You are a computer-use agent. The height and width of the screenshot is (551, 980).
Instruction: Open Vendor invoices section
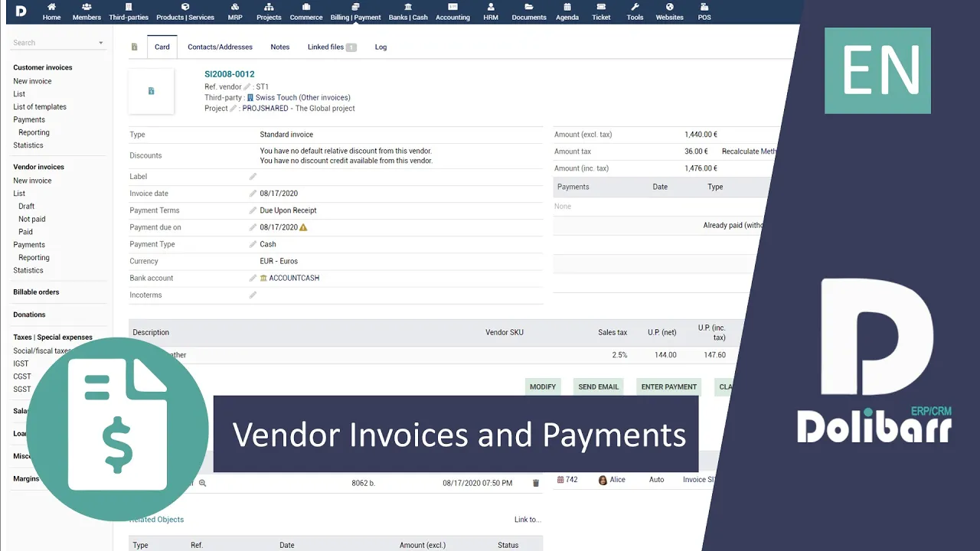pyautogui.click(x=38, y=167)
